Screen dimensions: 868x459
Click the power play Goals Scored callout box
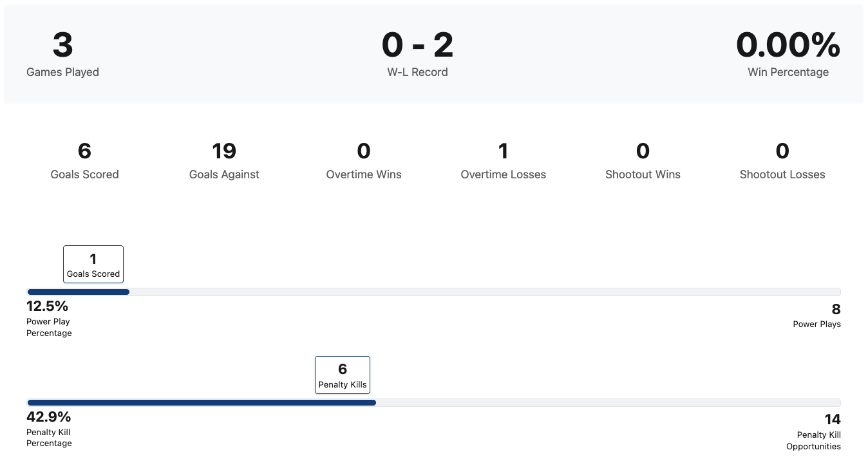coord(93,265)
